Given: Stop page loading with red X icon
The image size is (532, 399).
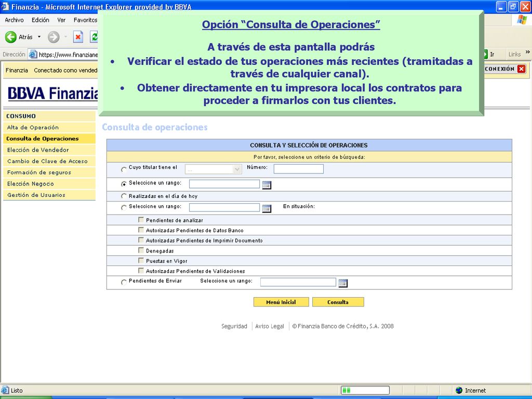Looking at the screenshot, I should click(78, 37).
